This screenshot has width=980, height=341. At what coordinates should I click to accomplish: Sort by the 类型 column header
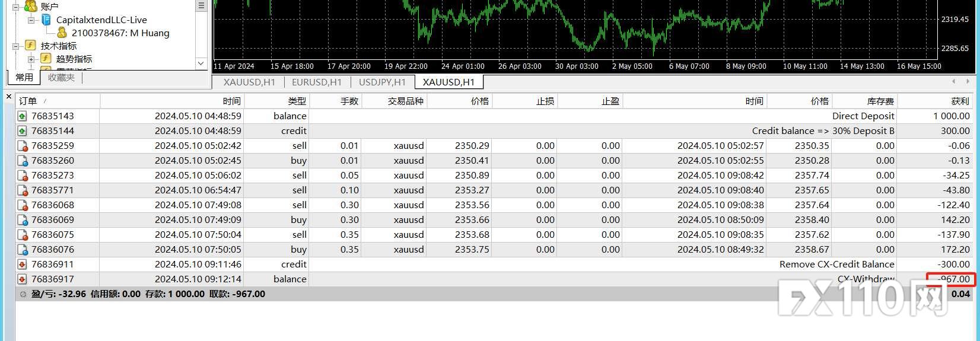[276, 101]
